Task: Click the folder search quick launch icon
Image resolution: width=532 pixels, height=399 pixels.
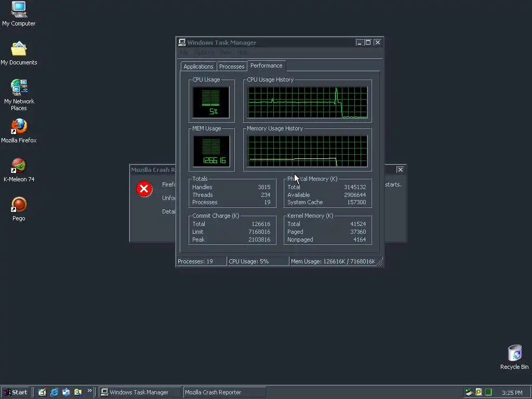Action: (x=78, y=392)
